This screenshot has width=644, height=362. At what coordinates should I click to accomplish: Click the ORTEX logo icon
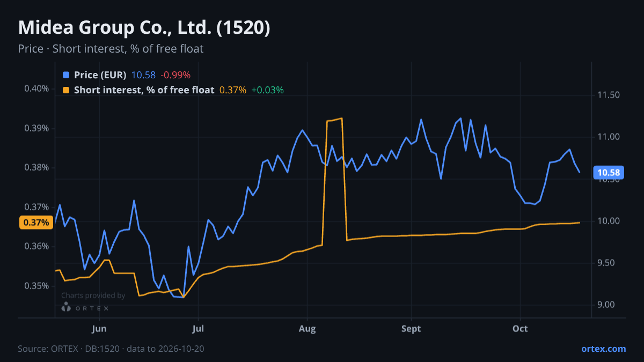pos(66,307)
